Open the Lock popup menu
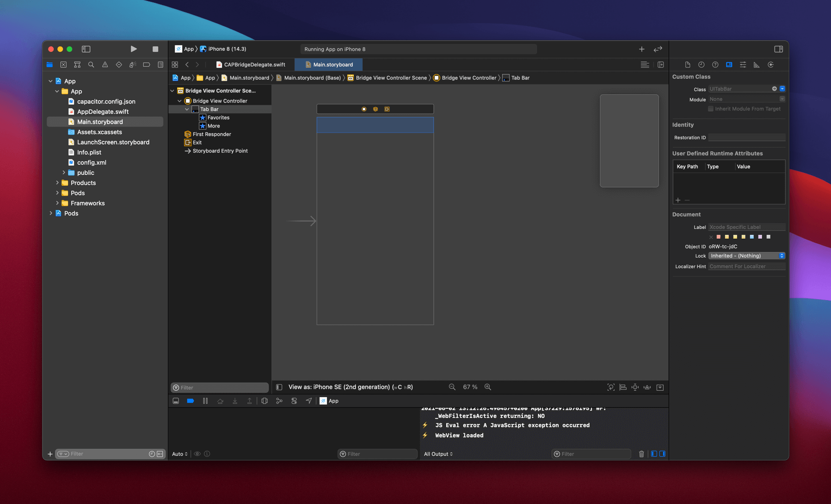This screenshot has width=831, height=504. [x=746, y=256]
